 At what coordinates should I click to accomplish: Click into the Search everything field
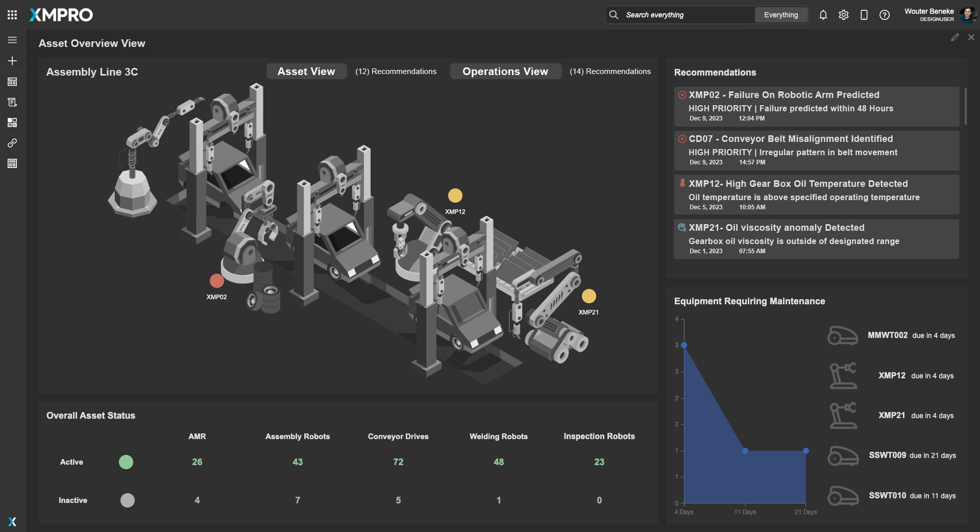point(684,15)
